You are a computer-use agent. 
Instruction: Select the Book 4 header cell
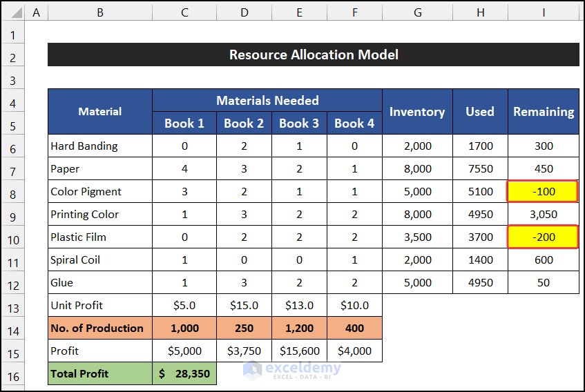pyautogui.click(x=354, y=123)
